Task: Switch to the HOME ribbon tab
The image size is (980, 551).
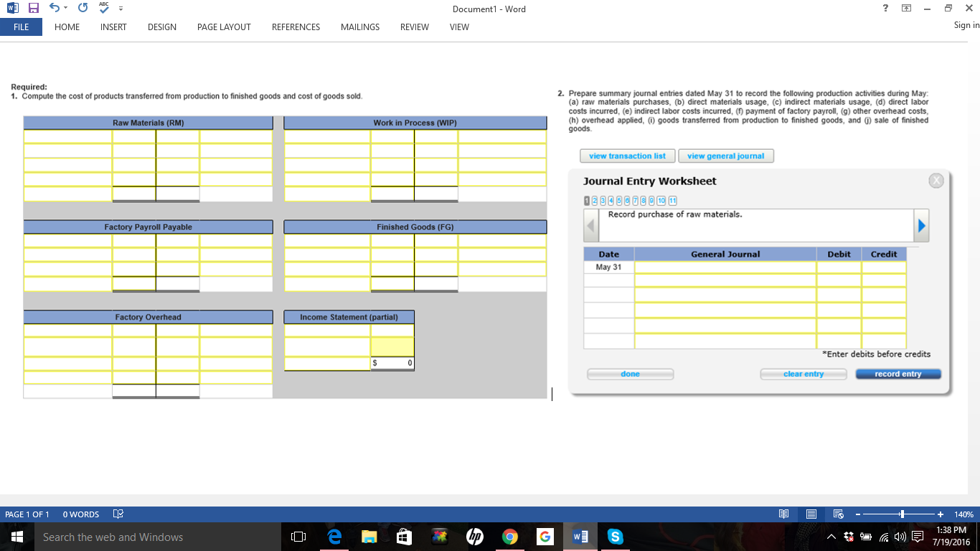Action: tap(67, 27)
